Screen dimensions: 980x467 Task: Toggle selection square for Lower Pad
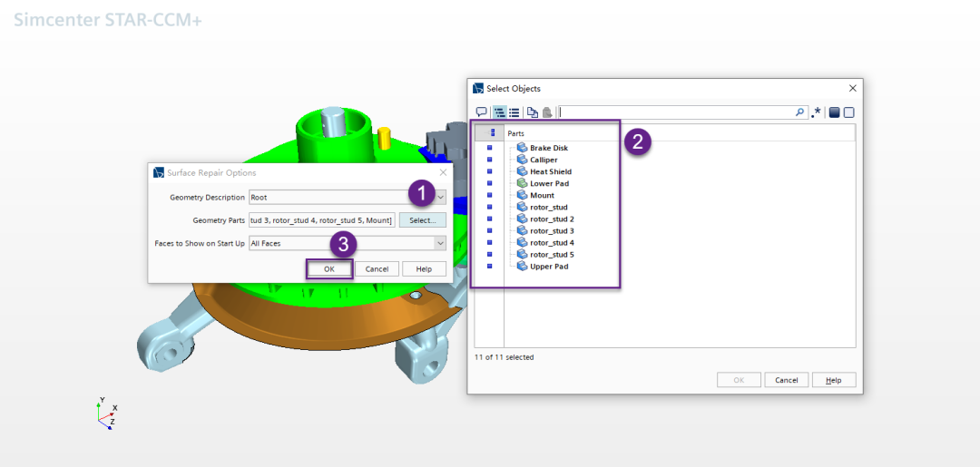click(489, 183)
